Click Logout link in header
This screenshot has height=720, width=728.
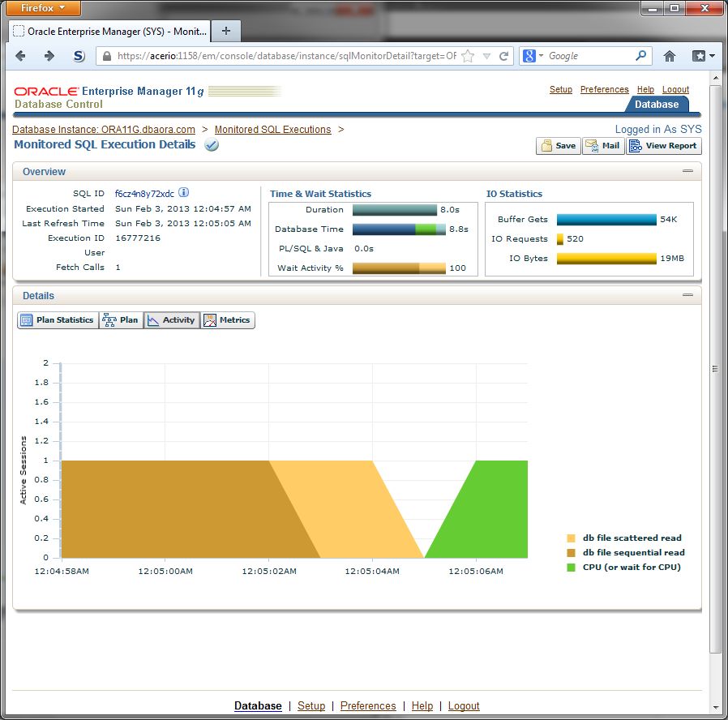[675, 89]
